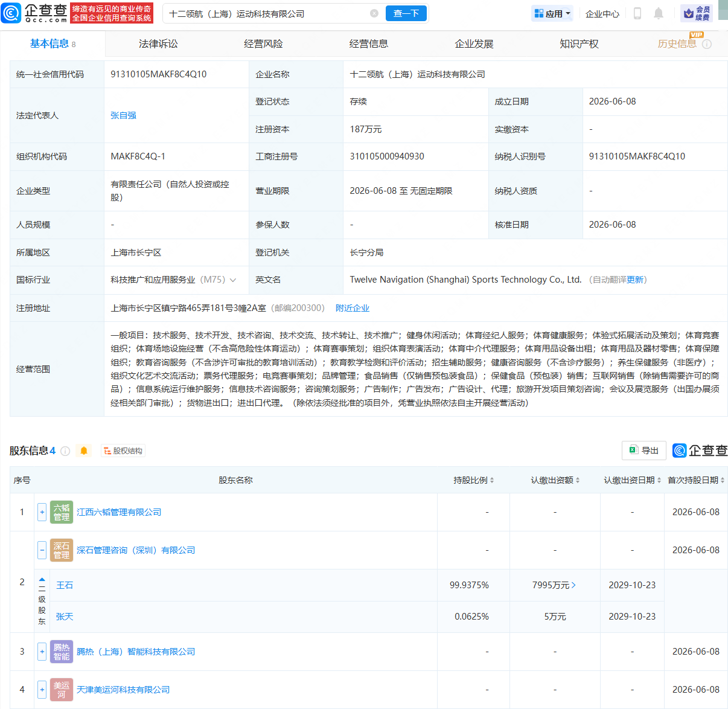The width and height of the screenshot is (728, 709).
Task: Open legal representative 张自强 profile
Action: 123,115
